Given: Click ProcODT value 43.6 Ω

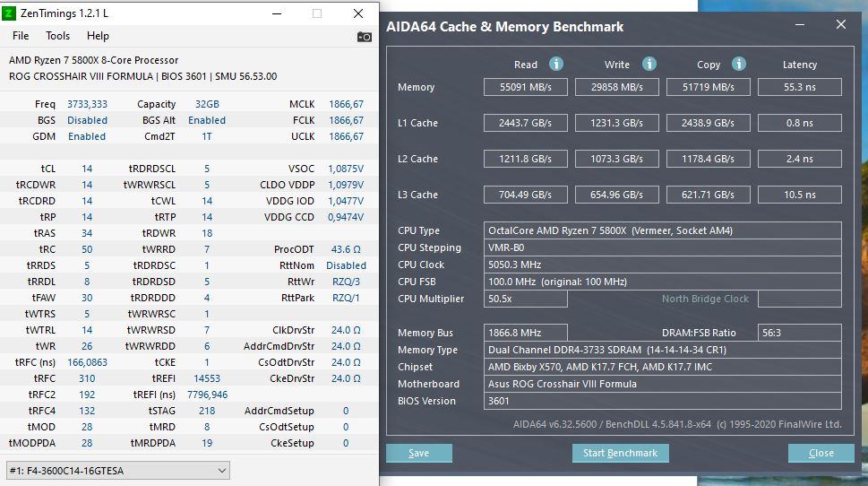Looking at the screenshot, I should click(x=346, y=249).
